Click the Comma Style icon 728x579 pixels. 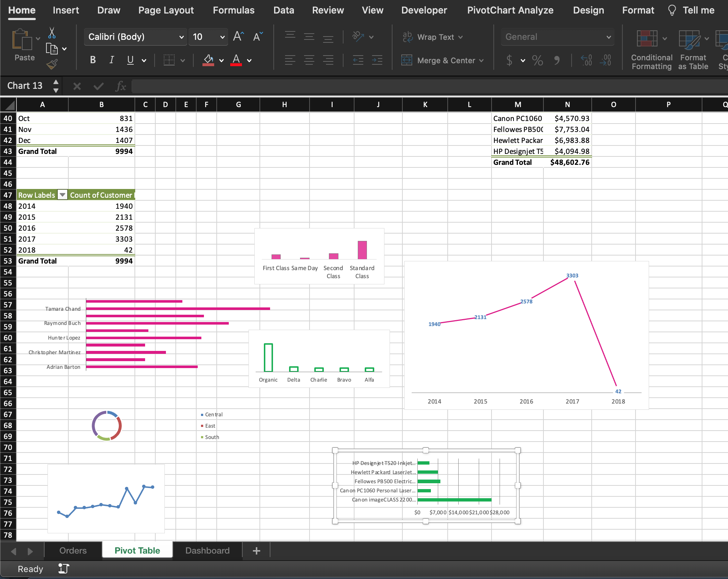click(x=557, y=60)
